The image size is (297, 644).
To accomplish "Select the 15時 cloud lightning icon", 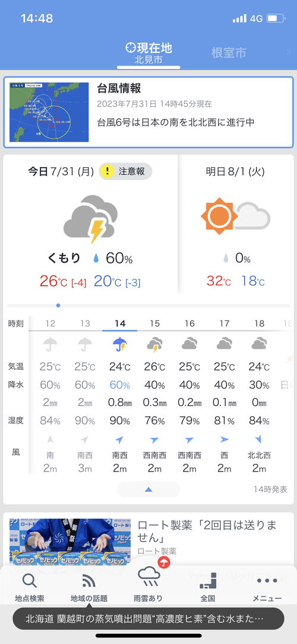I will click(154, 344).
